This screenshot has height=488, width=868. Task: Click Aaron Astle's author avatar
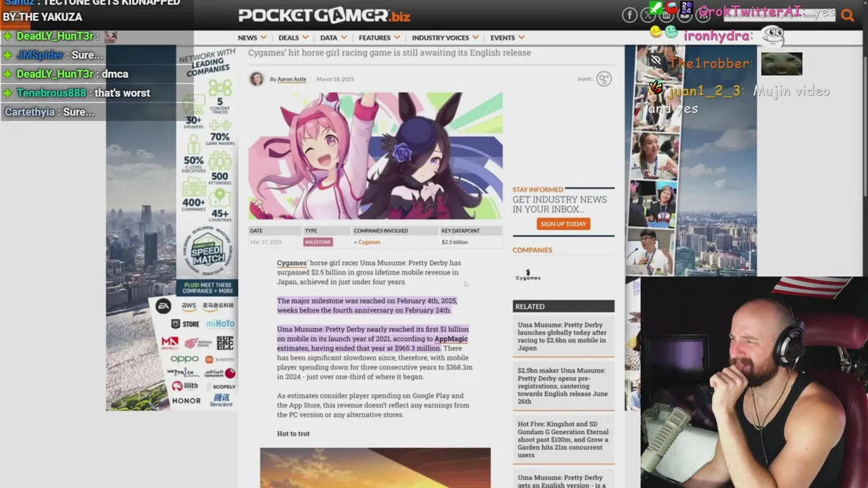point(256,79)
